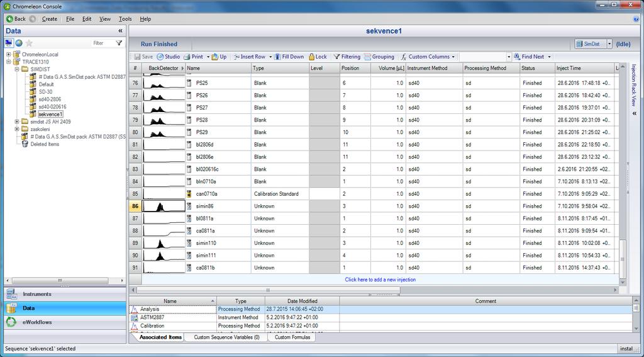Screen dimensions: 644x357
Task: Open the Find Next dropdown arrow
Action: [549, 57]
